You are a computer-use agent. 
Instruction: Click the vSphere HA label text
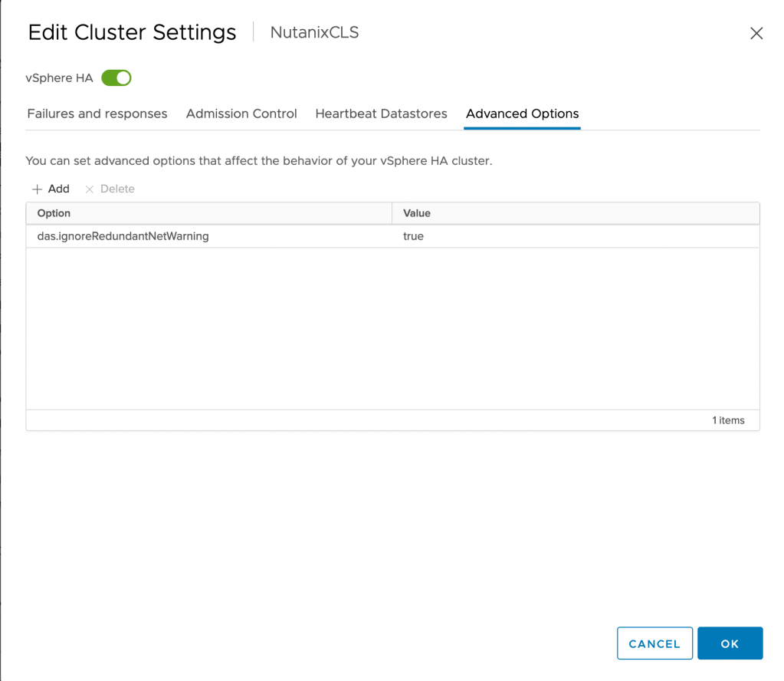pyautogui.click(x=59, y=78)
